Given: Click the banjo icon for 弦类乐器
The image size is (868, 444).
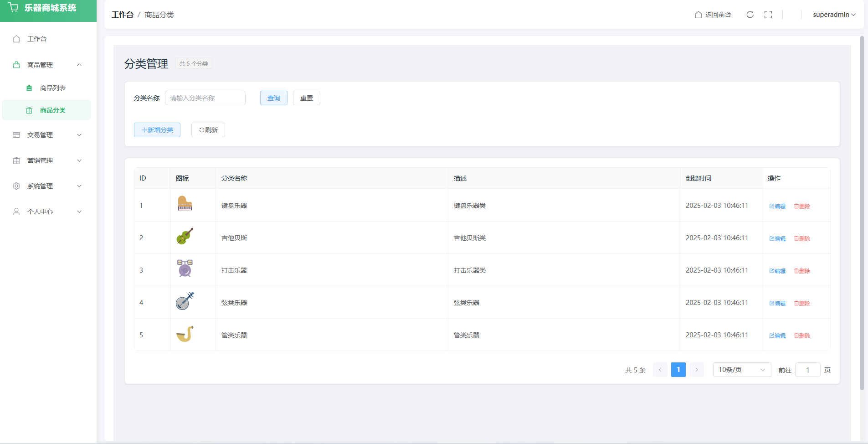Looking at the screenshot, I should [x=185, y=301].
